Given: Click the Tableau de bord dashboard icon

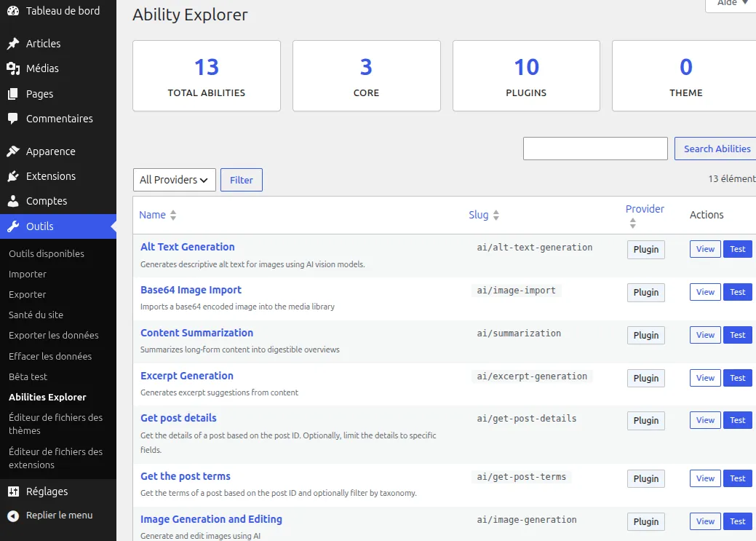Looking at the screenshot, I should 13,11.
